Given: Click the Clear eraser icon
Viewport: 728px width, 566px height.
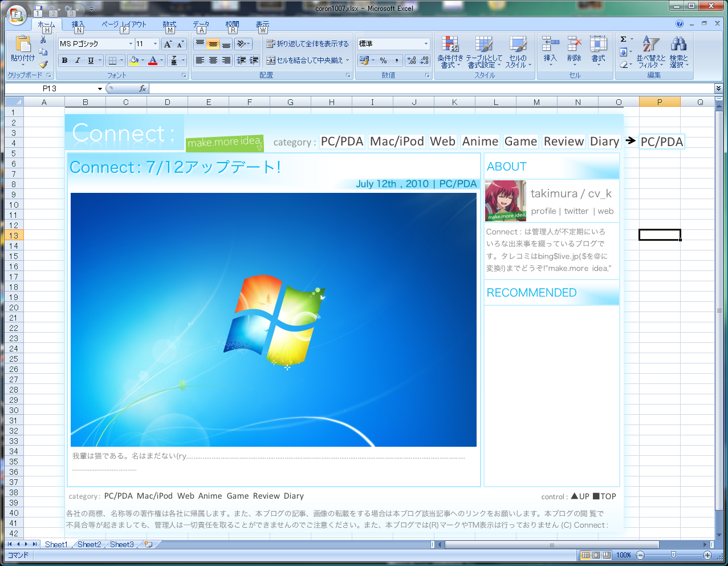Looking at the screenshot, I should pos(624,64).
